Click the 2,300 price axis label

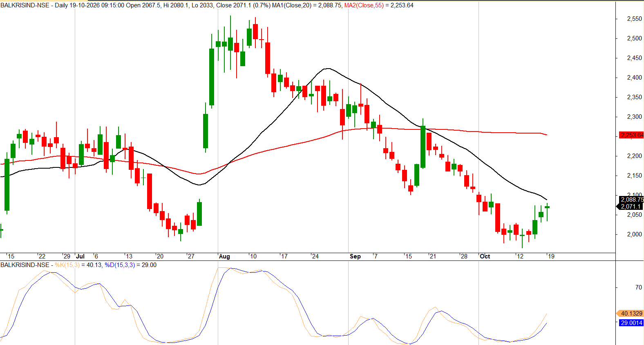(x=634, y=117)
